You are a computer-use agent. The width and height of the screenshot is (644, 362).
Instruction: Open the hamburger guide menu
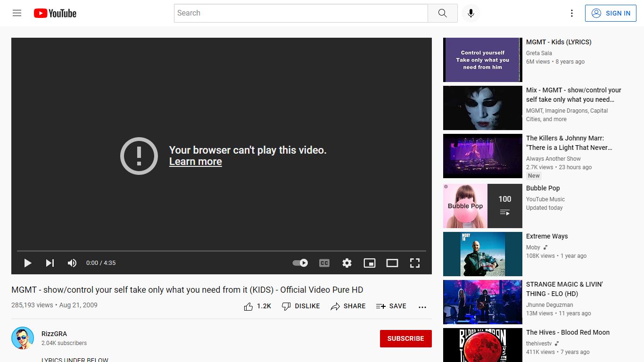(x=17, y=13)
